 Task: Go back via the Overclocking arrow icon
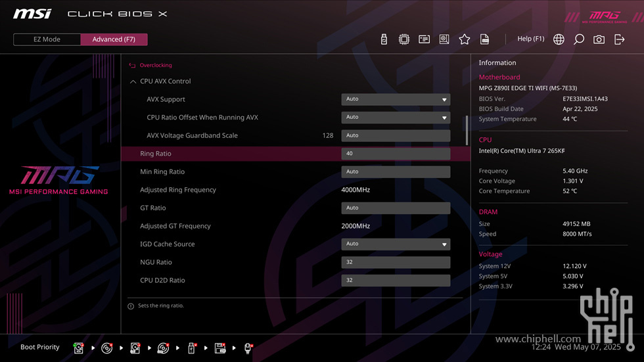(132, 65)
